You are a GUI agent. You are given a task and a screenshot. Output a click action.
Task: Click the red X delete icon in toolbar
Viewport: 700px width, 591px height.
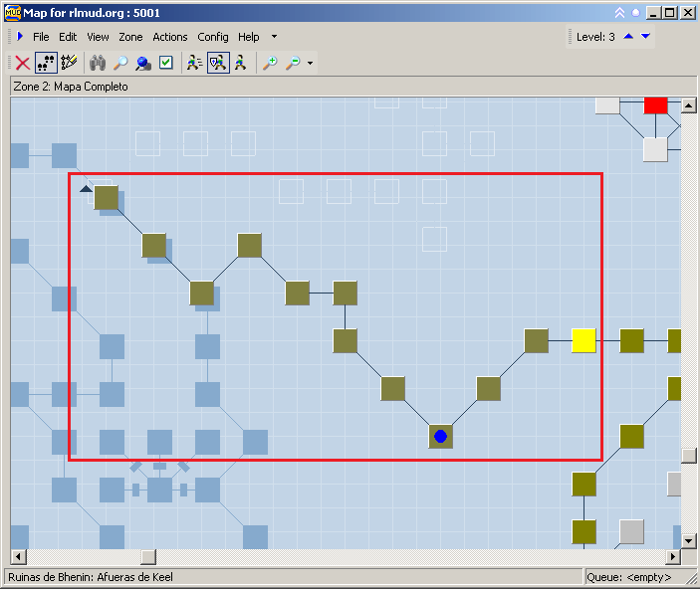22,63
